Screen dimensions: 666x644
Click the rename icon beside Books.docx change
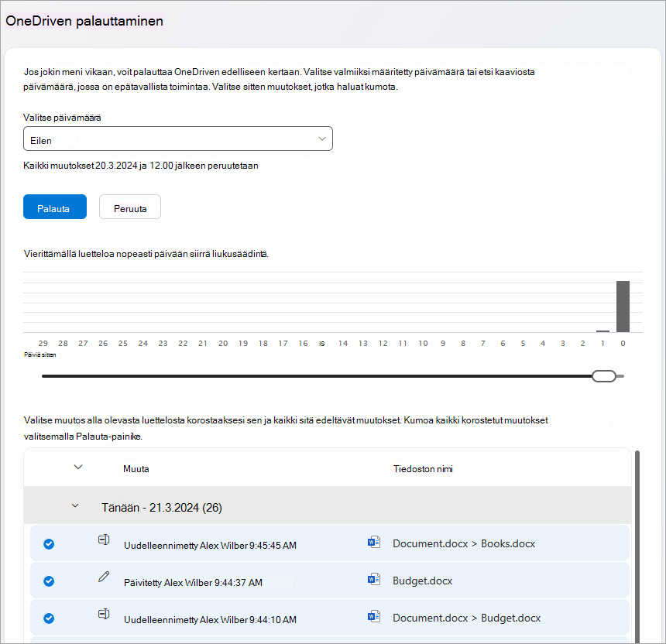coord(104,540)
